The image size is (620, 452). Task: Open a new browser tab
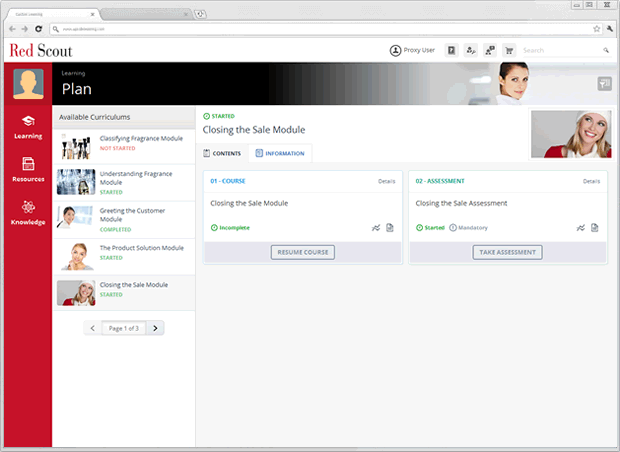click(200, 14)
